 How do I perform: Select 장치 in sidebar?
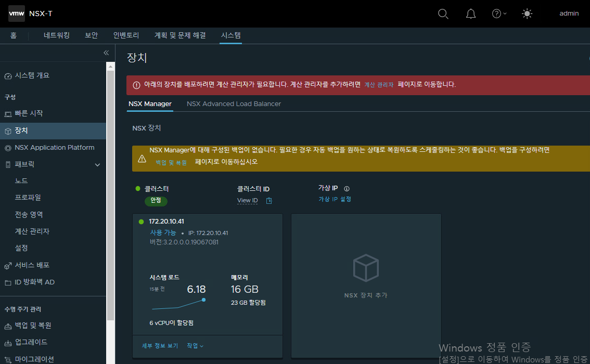(21, 131)
